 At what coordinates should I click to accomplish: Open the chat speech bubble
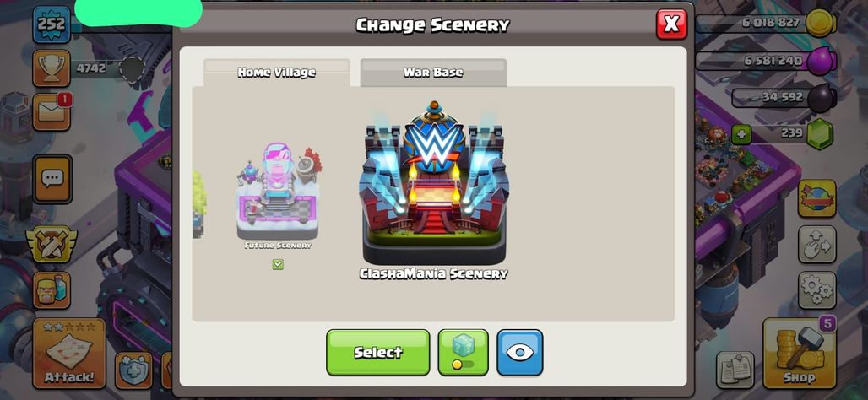(x=52, y=179)
